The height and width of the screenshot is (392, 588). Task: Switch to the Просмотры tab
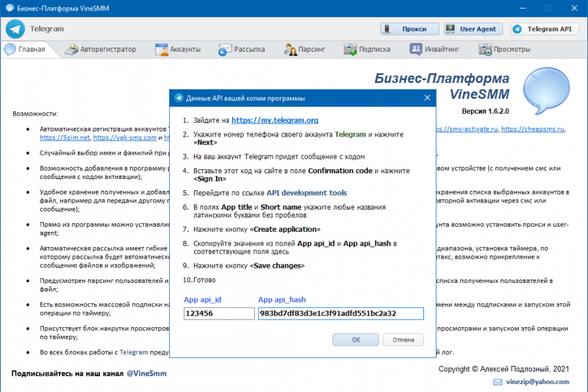point(504,49)
